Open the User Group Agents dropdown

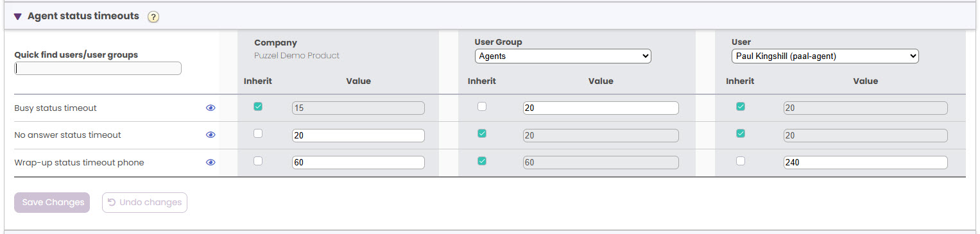click(x=563, y=56)
